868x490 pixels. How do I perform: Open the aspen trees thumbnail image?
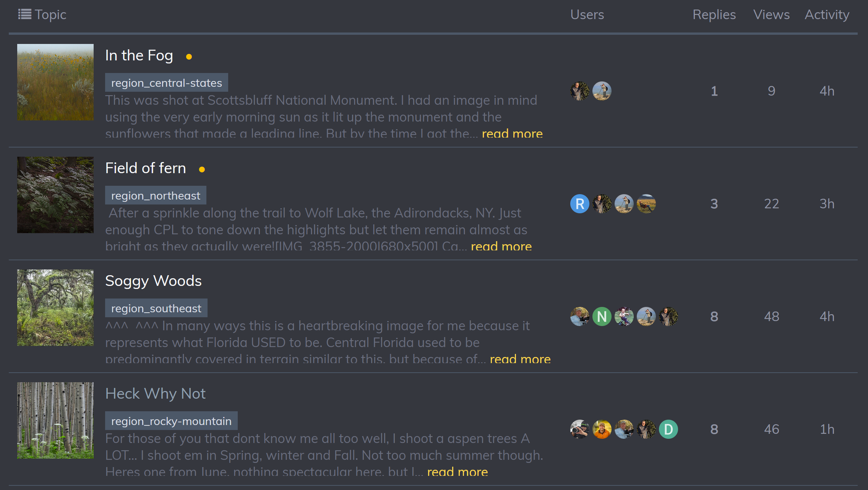[55, 420]
